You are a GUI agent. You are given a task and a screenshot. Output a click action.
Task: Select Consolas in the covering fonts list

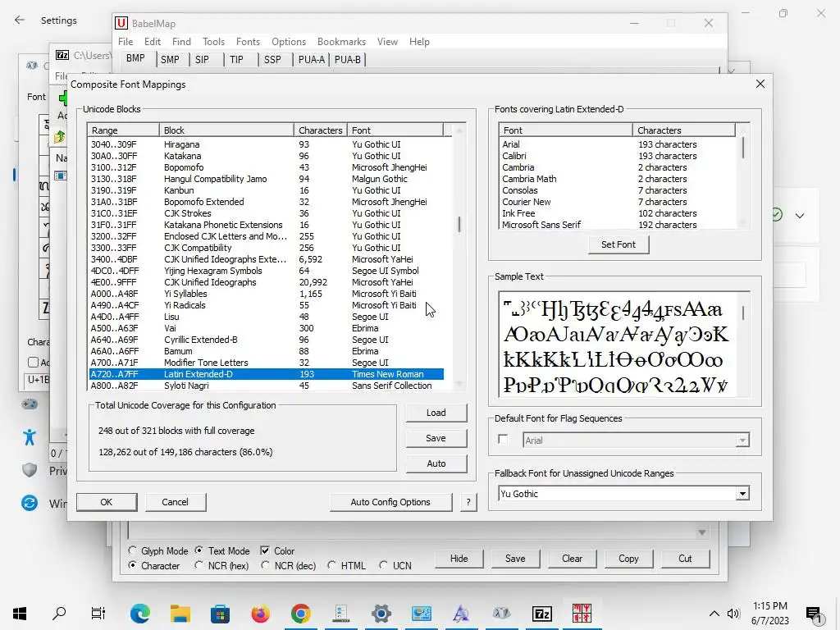[x=617, y=190]
